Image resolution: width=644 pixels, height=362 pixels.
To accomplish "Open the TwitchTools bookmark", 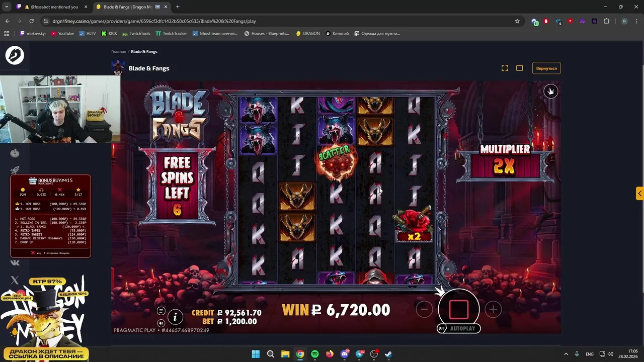I will pos(136,34).
